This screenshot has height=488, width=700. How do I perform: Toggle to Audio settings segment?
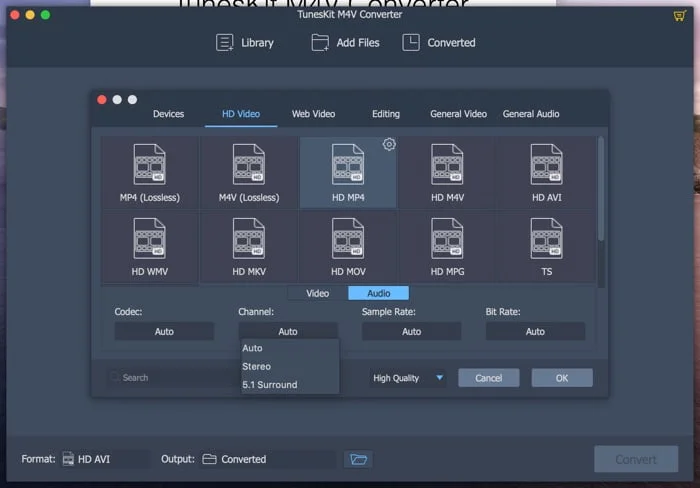379,293
